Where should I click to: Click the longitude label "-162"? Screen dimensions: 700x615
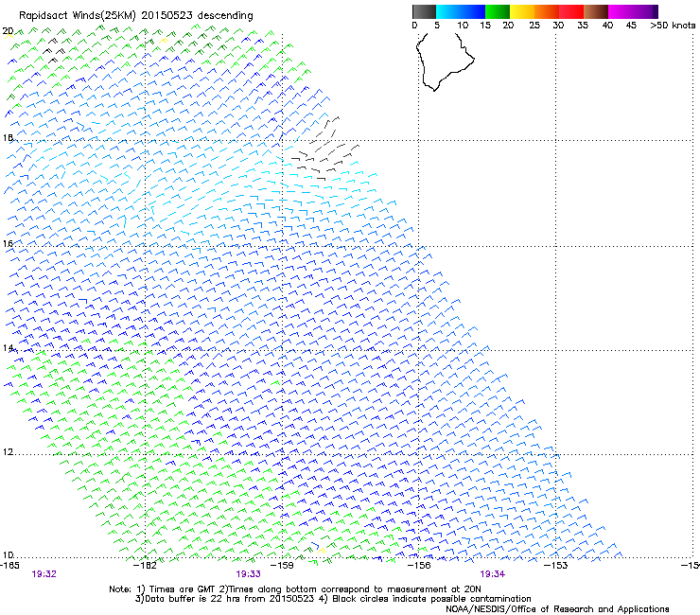tap(147, 566)
